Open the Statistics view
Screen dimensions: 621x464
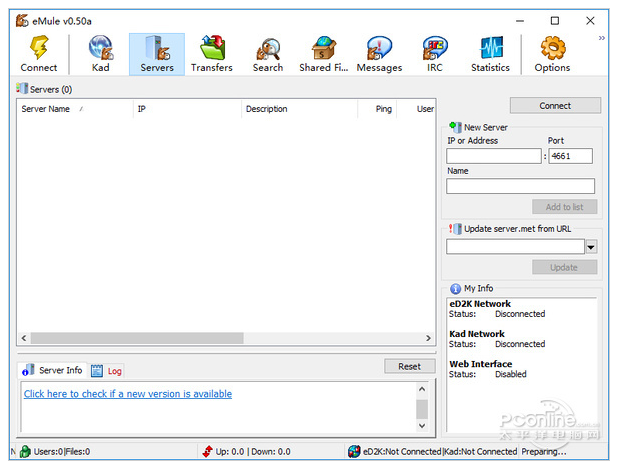point(490,54)
